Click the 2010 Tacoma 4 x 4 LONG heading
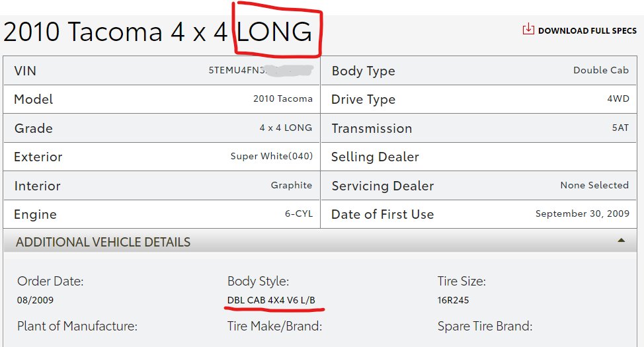 click(x=158, y=32)
